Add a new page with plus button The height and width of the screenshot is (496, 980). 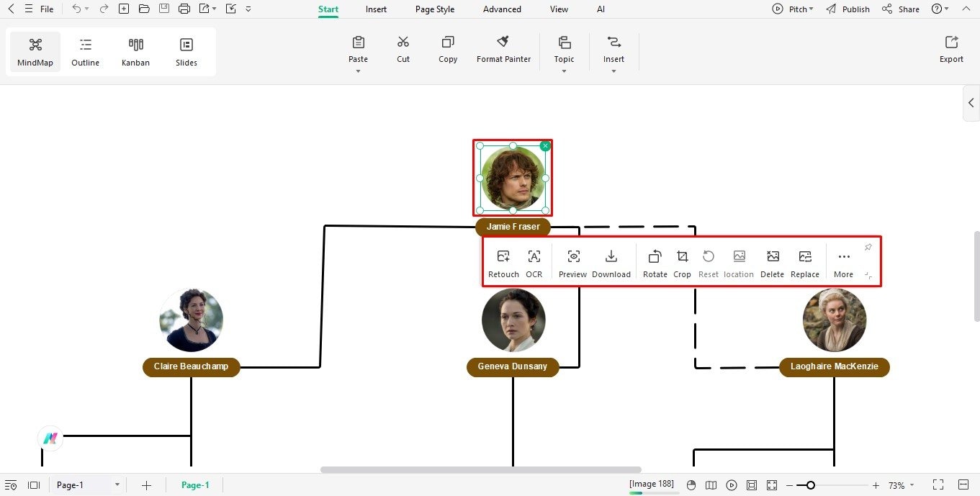pyautogui.click(x=146, y=485)
